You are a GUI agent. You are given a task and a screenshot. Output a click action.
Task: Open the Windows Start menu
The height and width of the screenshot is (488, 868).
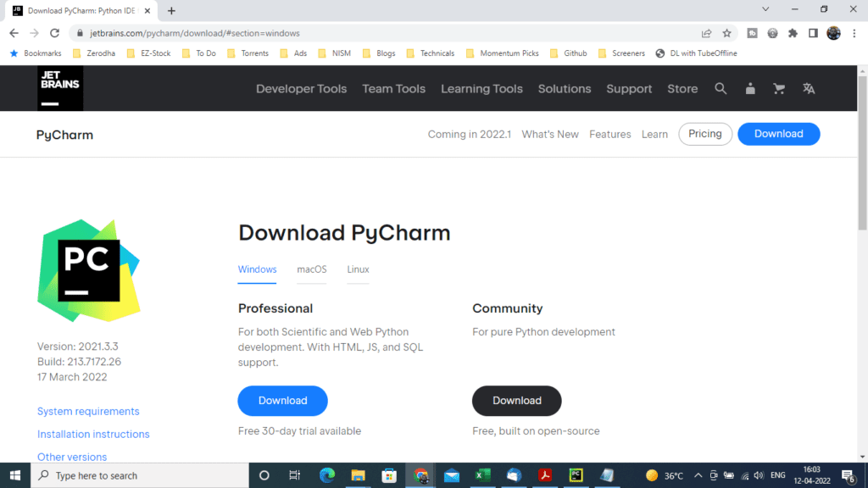(x=15, y=475)
